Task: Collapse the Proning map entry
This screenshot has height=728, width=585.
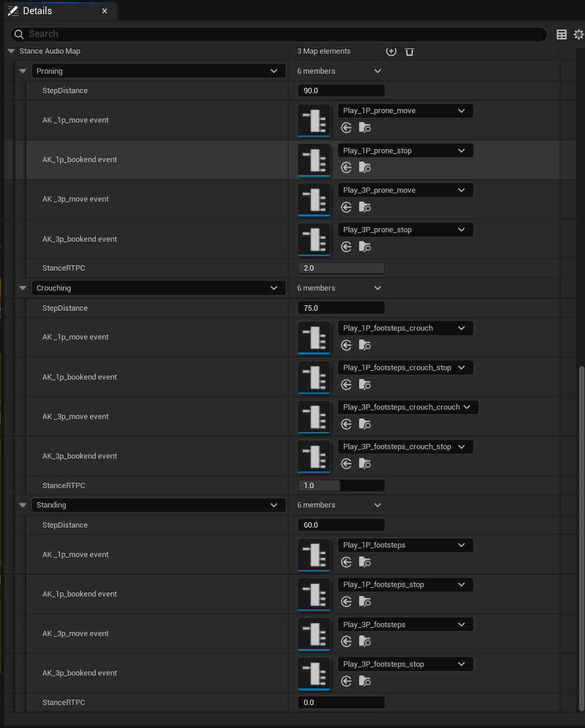Action: pyautogui.click(x=23, y=71)
